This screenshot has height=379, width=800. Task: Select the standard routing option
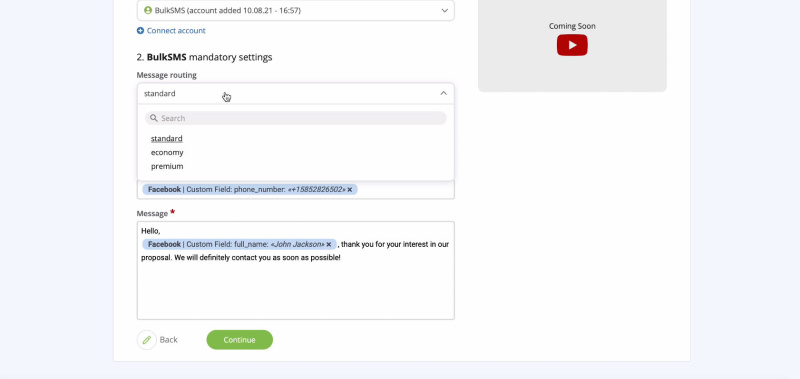[x=167, y=138]
